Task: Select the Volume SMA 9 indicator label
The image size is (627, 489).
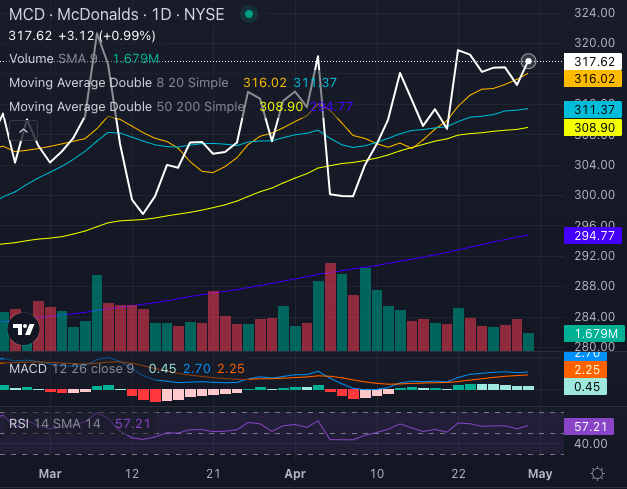Action: pos(53,59)
